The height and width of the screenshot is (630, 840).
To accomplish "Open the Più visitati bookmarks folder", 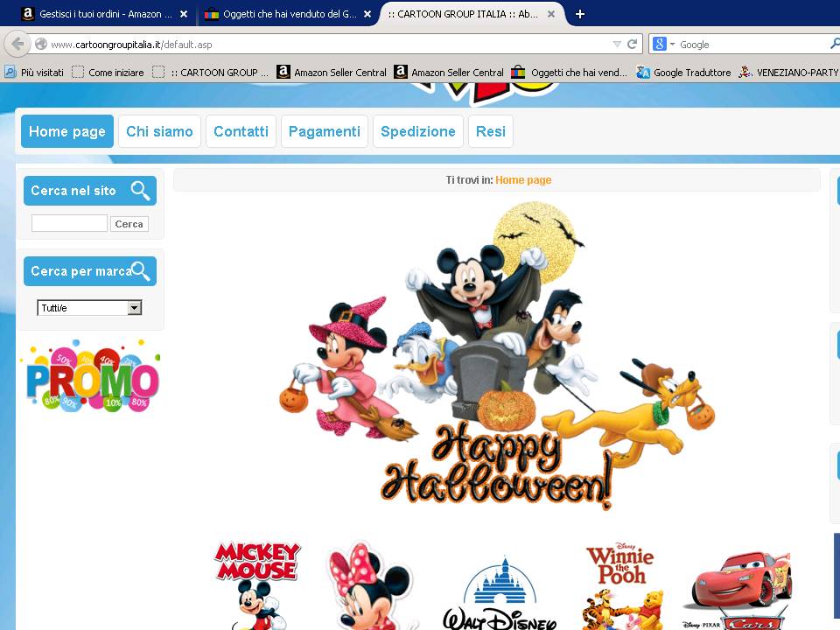I will 34,73.
